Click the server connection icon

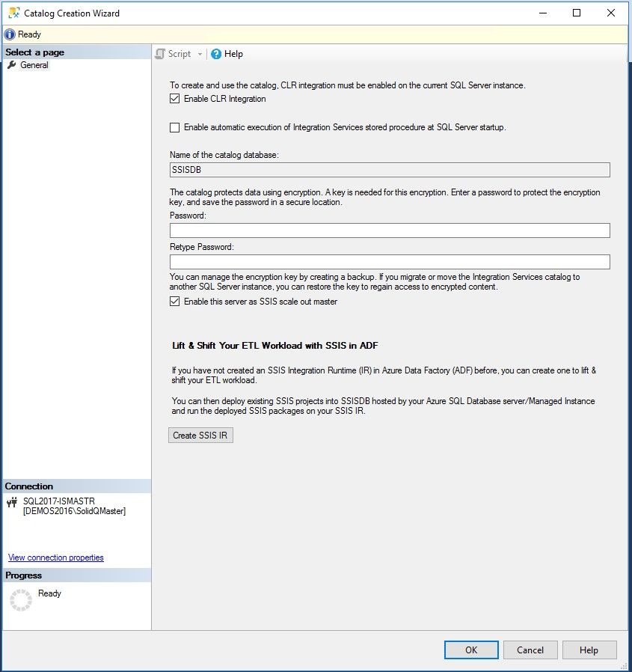(x=11, y=502)
